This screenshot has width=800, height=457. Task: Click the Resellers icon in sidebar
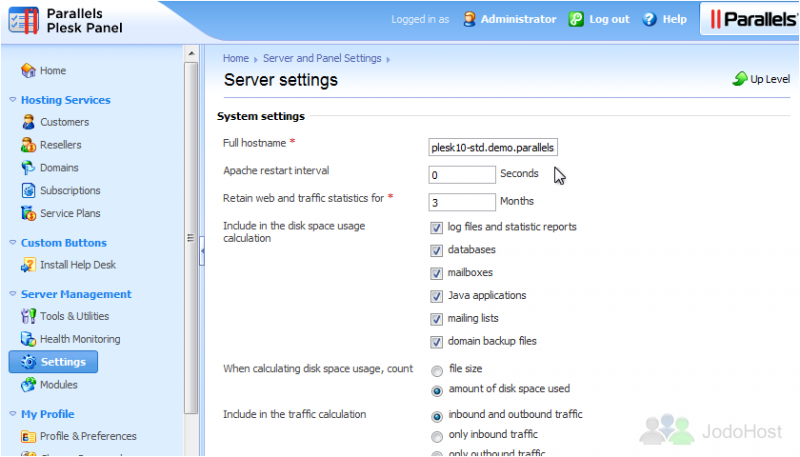pos(28,145)
